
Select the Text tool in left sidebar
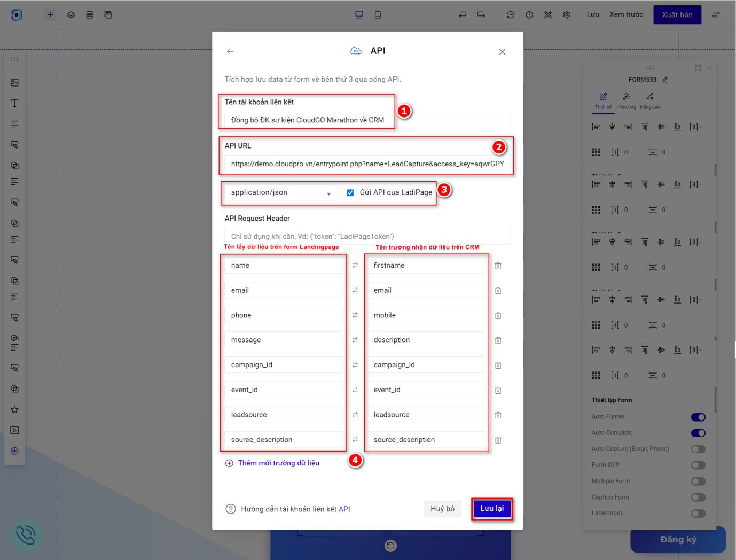tap(14, 103)
